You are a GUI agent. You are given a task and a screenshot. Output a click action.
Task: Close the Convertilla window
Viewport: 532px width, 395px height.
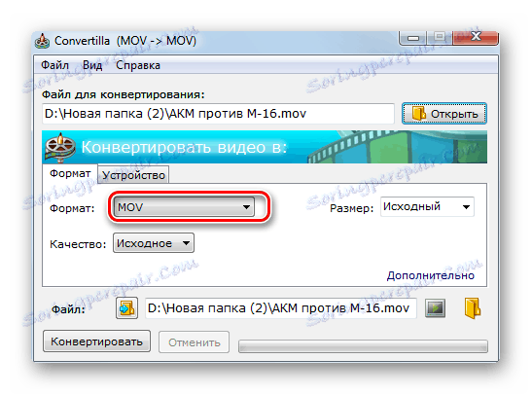tap(476, 37)
